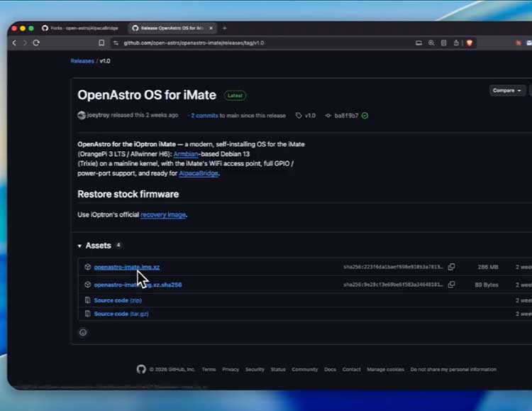The image size is (532, 411).
Task: Click the 286 MB file size text
Action: 488,267
